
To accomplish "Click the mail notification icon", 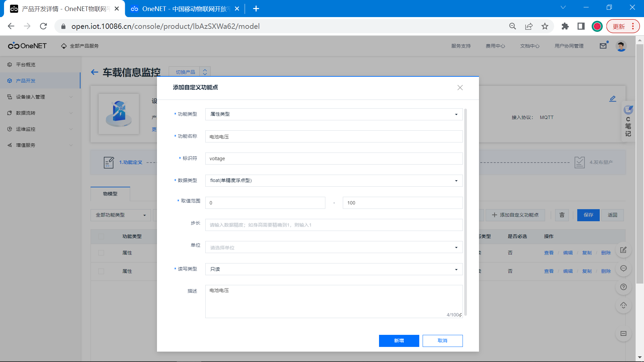I will coord(603,46).
